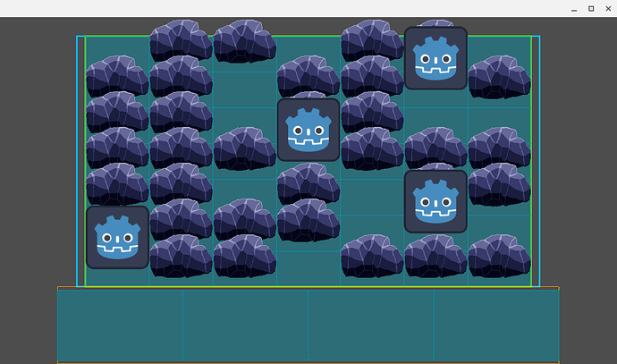Click the rock directly above bottom-left Godot icon
Image resolution: width=617 pixels, height=364 pixels.
(x=117, y=184)
